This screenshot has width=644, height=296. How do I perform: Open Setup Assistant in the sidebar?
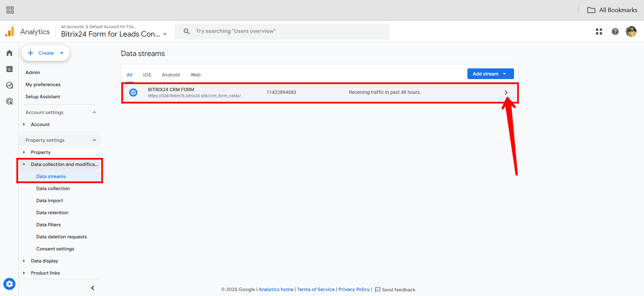pyautogui.click(x=43, y=97)
